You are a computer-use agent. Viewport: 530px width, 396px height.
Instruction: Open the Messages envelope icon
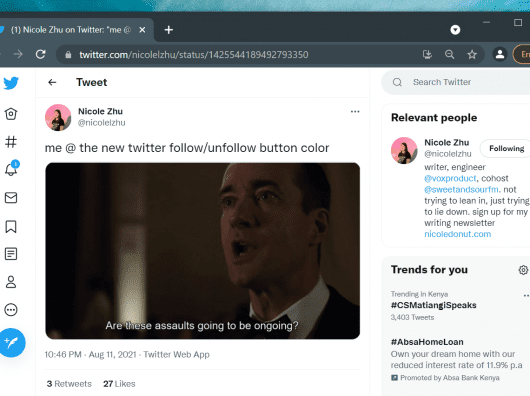click(11, 198)
